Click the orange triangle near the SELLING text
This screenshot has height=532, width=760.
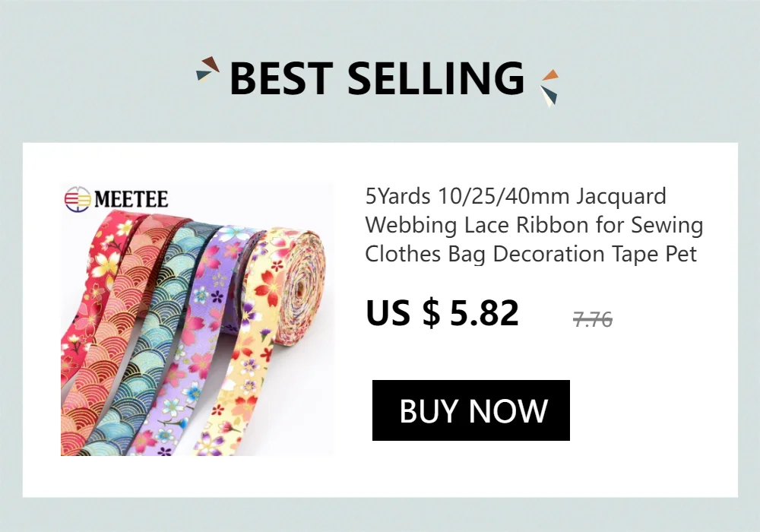pos(551,75)
